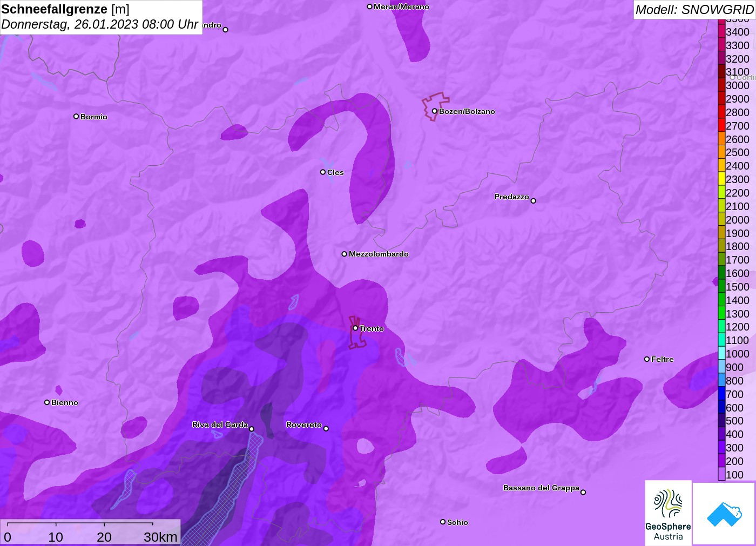Click the 500 m legend color swatch
The width and height of the screenshot is (756, 546).
[x=721, y=421]
